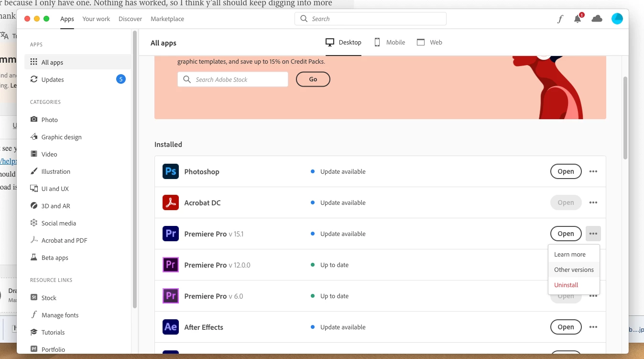644x359 pixels.
Task: Open more options for Photoshop
Action: point(593,171)
